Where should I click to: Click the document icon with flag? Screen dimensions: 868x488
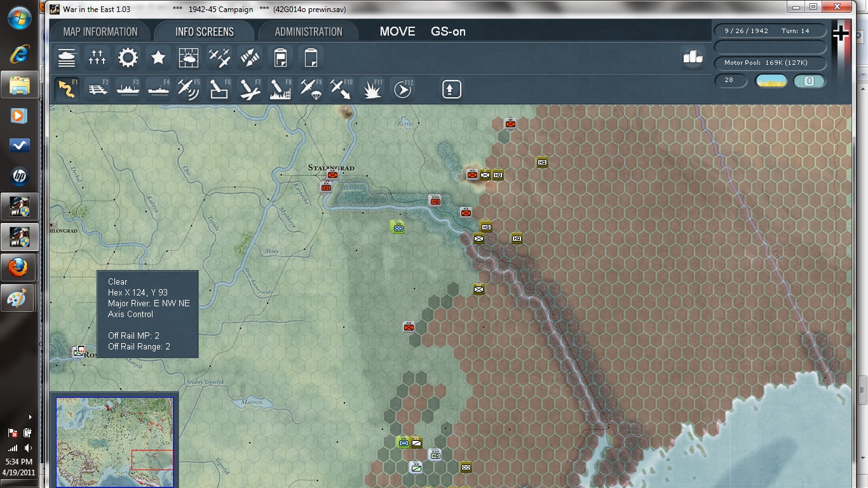280,58
